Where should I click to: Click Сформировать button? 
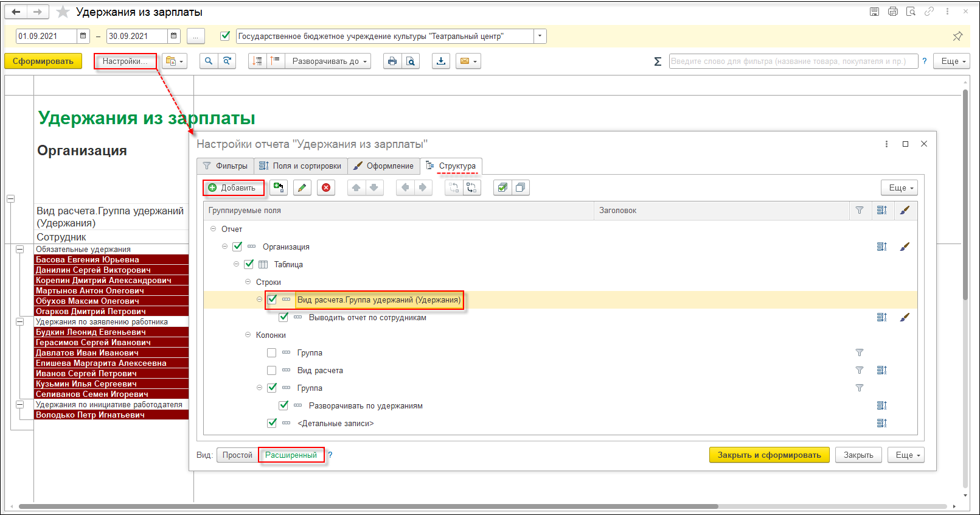pos(43,61)
